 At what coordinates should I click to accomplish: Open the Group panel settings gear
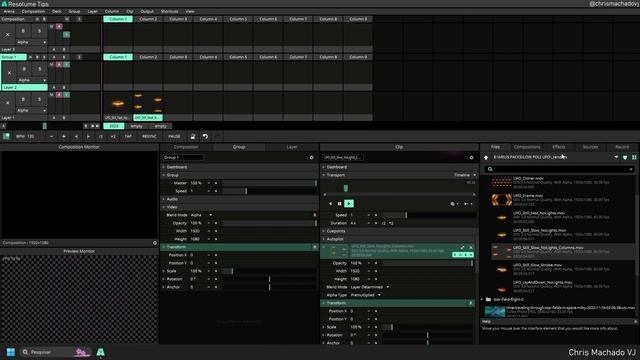(311, 158)
